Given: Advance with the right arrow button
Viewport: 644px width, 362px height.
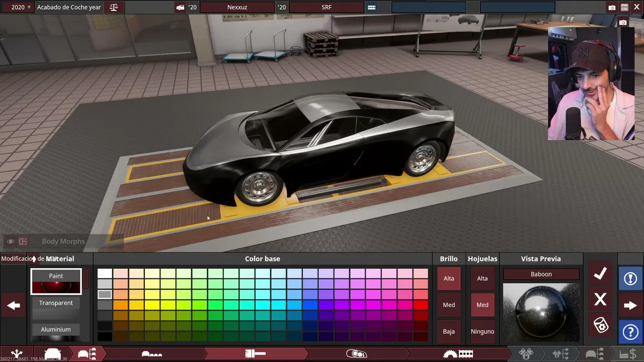Looking at the screenshot, I should pyautogui.click(x=630, y=305).
